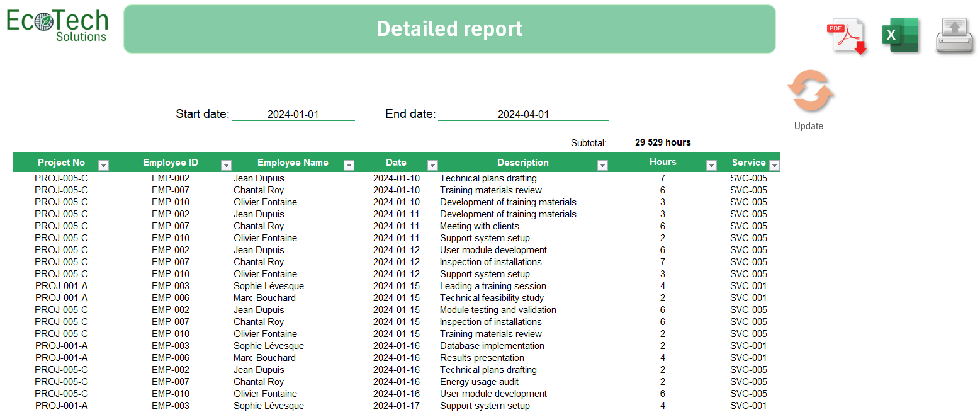Select 'Database implementation' cell
The width and height of the screenshot is (980, 412).
tap(492, 346)
